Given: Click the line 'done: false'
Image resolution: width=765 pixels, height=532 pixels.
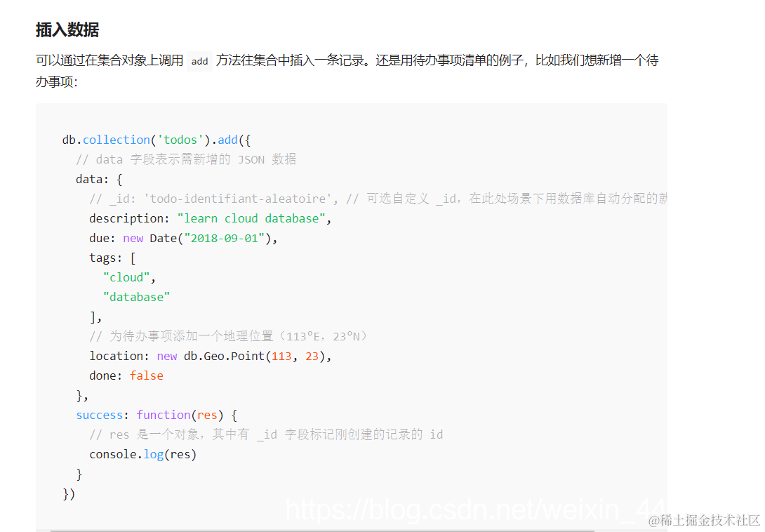Looking at the screenshot, I should [x=126, y=375].
